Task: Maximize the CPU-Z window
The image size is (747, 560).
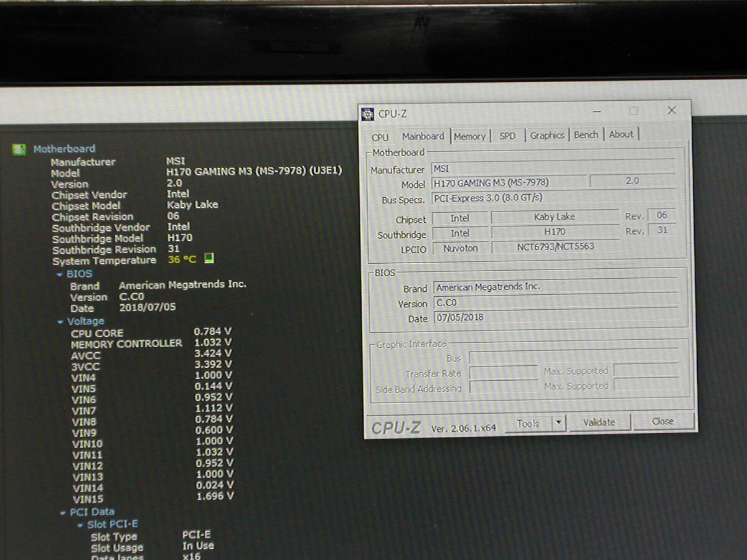Action: click(634, 111)
